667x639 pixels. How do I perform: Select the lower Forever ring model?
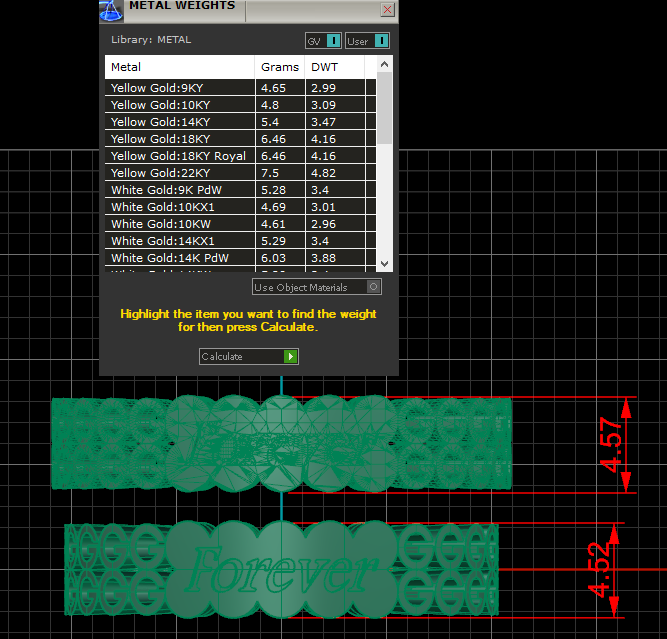click(x=280, y=571)
